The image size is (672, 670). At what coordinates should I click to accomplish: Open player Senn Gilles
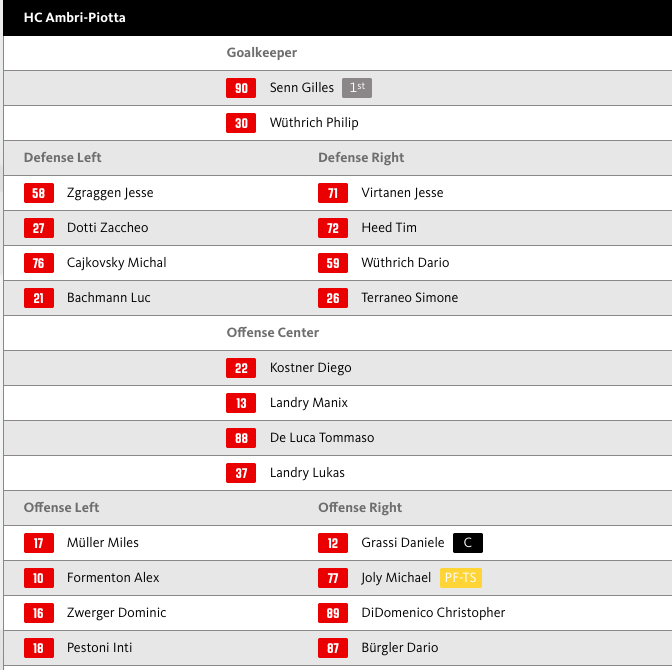301,88
